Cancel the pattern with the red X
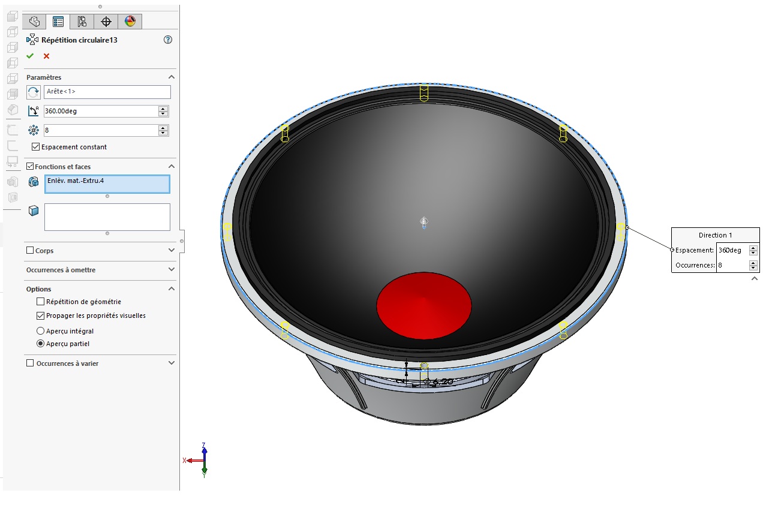The height and width of the screenshot is (532, 772). [46, 56]
